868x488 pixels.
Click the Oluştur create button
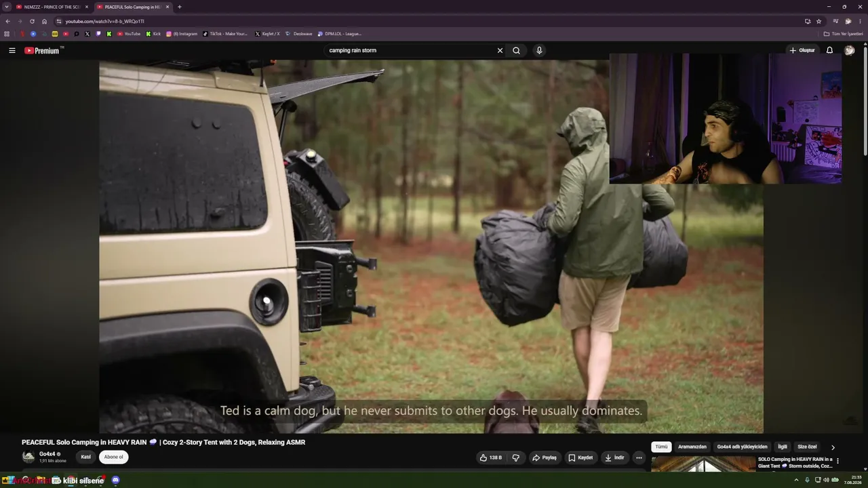click(802, 50)
